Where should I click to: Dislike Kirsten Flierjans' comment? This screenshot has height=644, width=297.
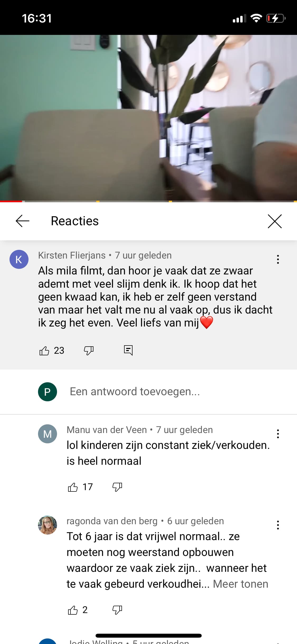89,351
